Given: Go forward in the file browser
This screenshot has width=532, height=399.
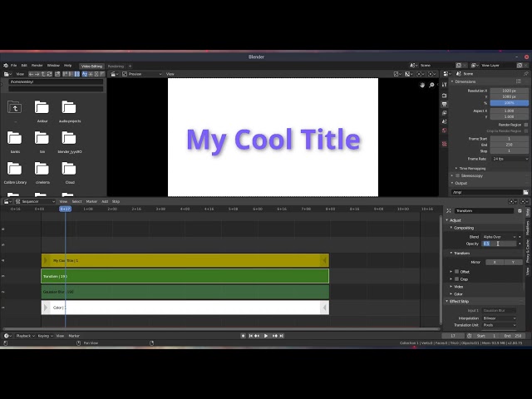Looking at the screenshot, I should (37, 74).
